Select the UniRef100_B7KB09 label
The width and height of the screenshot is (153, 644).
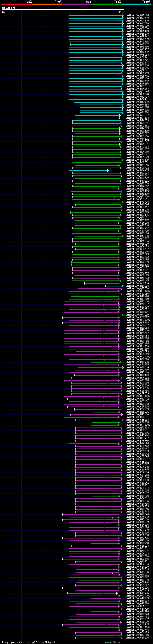pyautogui.click(x=137, y=160)
